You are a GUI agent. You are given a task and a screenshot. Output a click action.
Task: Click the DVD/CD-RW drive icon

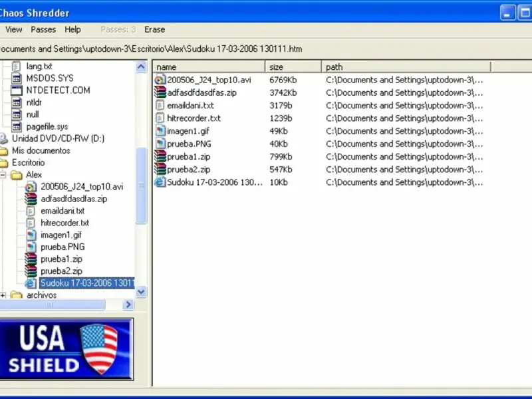(3, 138)
